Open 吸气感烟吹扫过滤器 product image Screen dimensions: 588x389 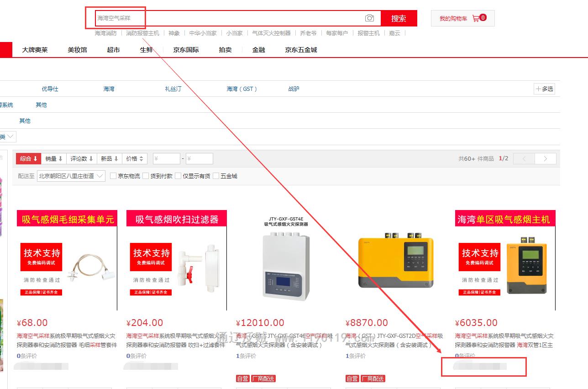pos(177,260)
